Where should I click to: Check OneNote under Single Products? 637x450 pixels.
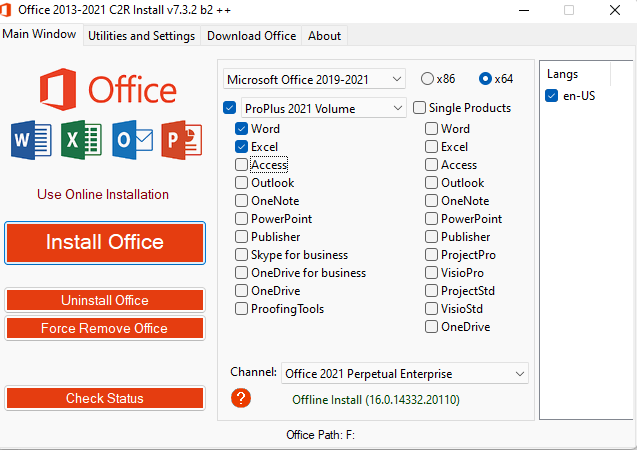point(431,201)
